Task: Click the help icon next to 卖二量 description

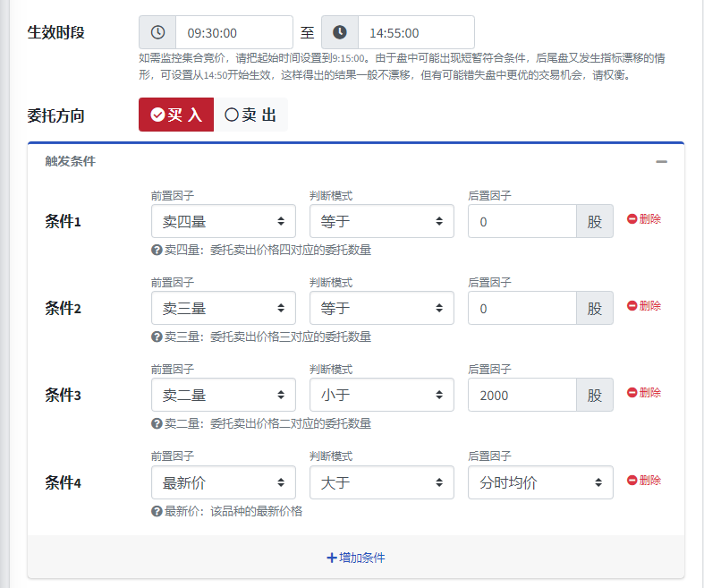Action: (x=157, y=423)
